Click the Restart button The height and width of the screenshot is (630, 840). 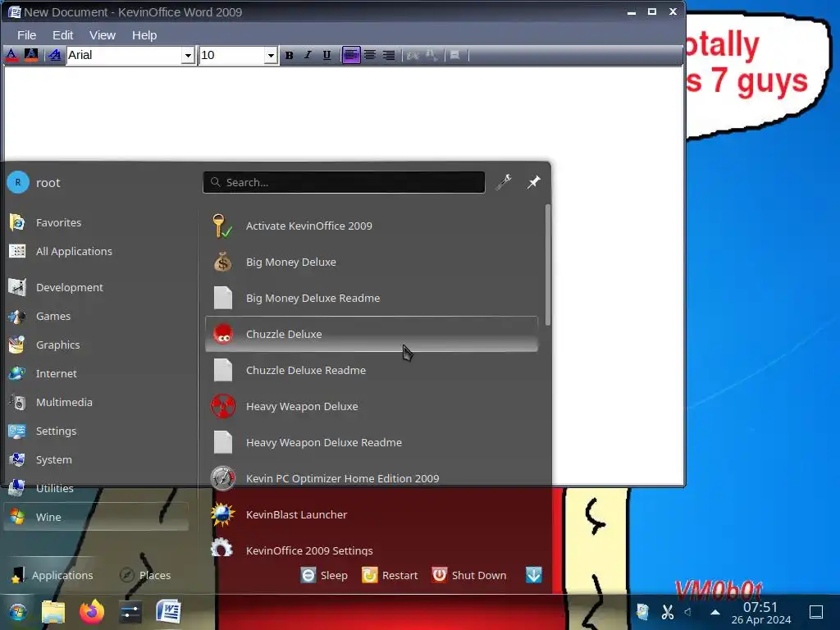point(390,575)
